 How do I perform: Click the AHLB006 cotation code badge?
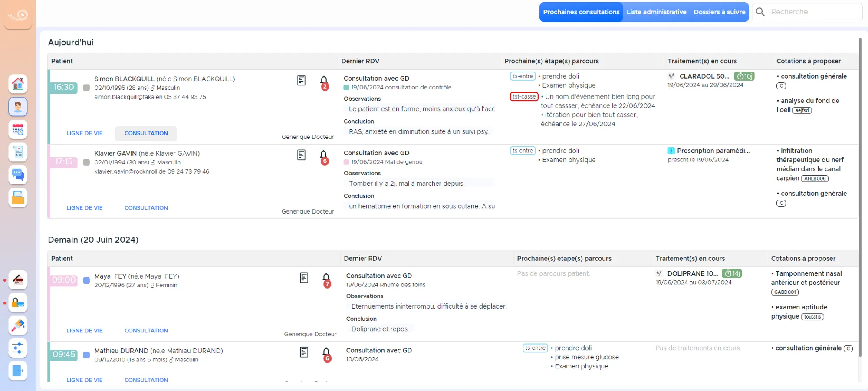click(x=815, y=179)
